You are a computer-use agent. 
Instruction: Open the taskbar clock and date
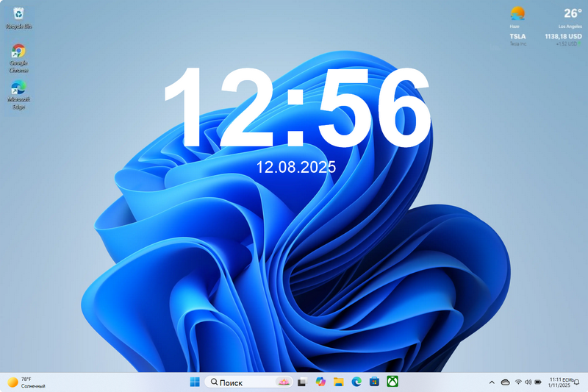pyautogui.click(x=560, y=382)
